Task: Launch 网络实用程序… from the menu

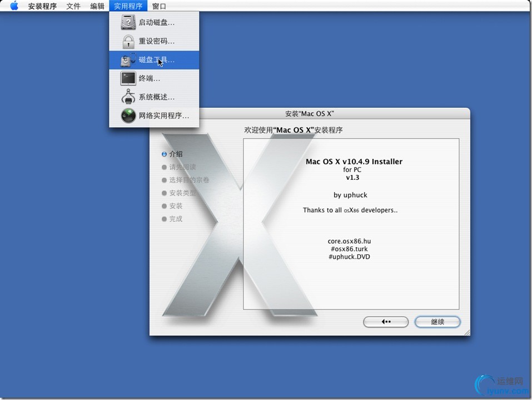Action: coord(154,116)
